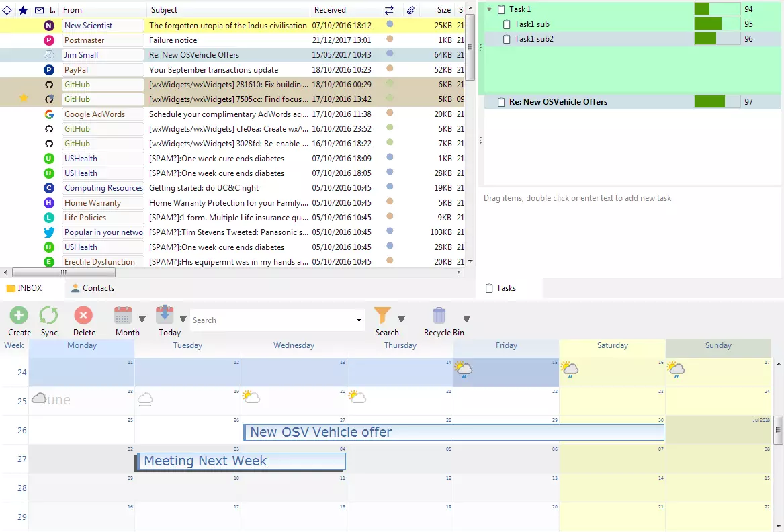Click the red Delete icon
This screenshot has width=784, height=532.
83,316
